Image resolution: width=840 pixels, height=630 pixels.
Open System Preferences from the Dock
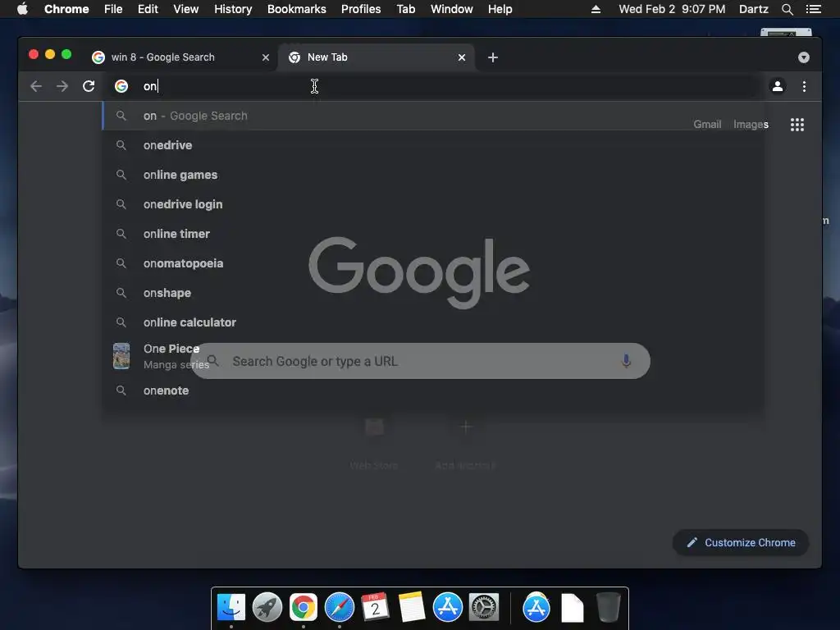pos(484,608)
